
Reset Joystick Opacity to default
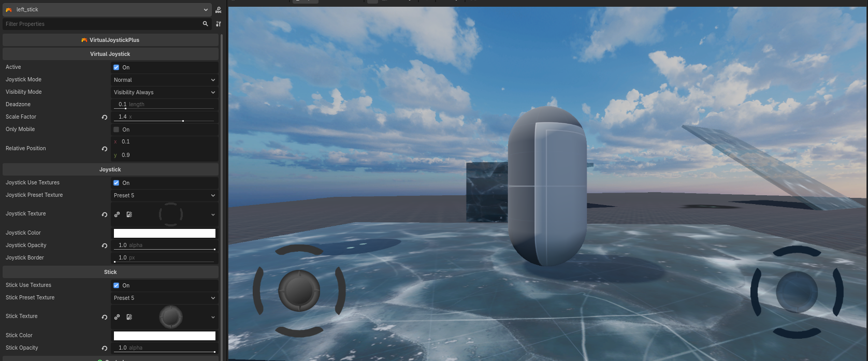[x=105, y=246]
